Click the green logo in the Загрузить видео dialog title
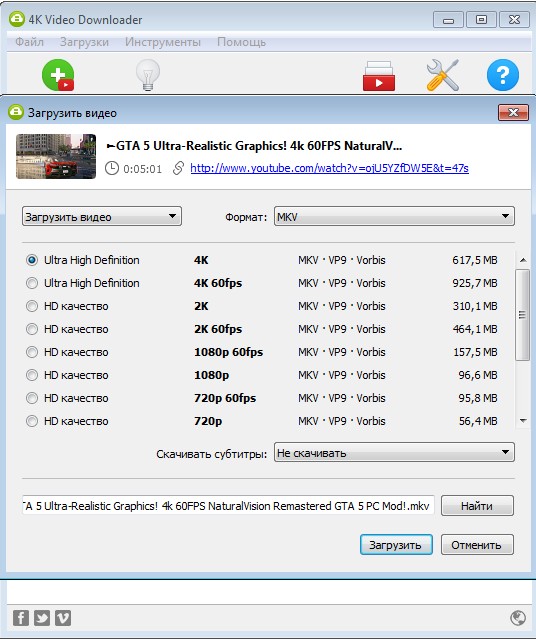 [x=16, y=112]
